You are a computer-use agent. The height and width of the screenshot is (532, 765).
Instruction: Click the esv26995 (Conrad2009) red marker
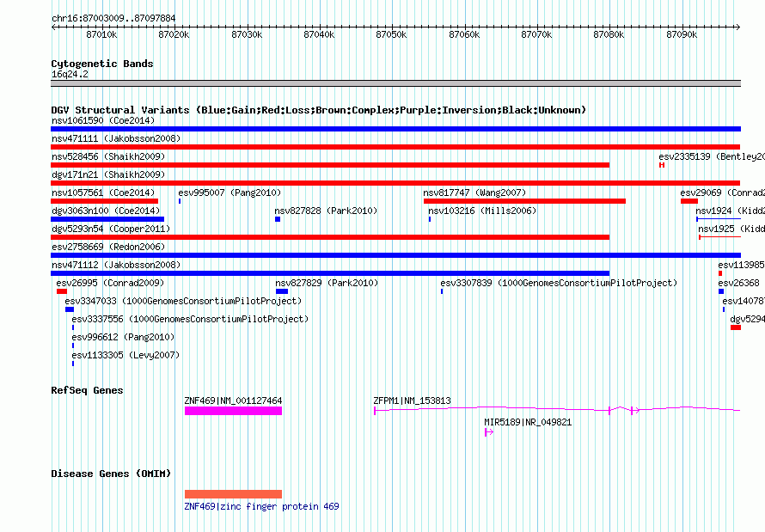click(x=62, y=291)
